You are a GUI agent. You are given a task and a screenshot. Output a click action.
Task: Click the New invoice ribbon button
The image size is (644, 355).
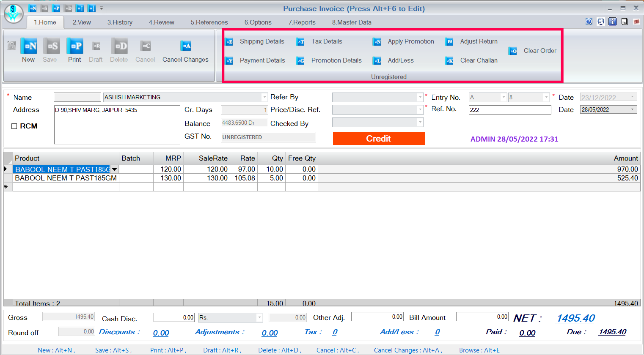tap(28, 50)
